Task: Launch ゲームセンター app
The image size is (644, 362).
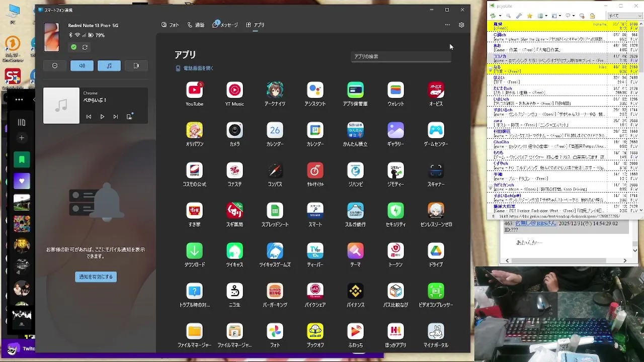Action: point(436,130)
